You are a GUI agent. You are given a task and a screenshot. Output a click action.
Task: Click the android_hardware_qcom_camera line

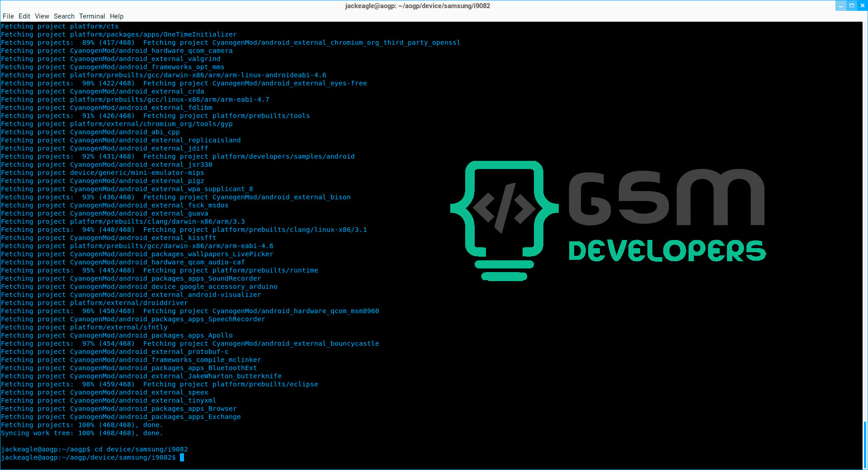coord(117,51)
